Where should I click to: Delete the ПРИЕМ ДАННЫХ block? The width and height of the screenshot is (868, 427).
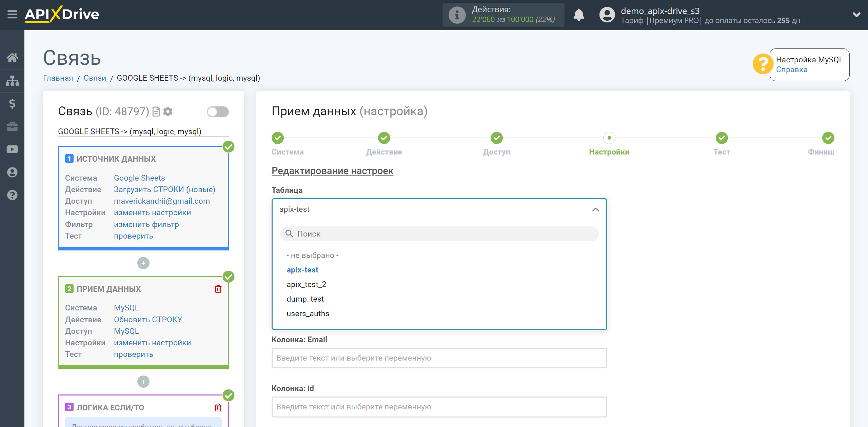point(218,289)
